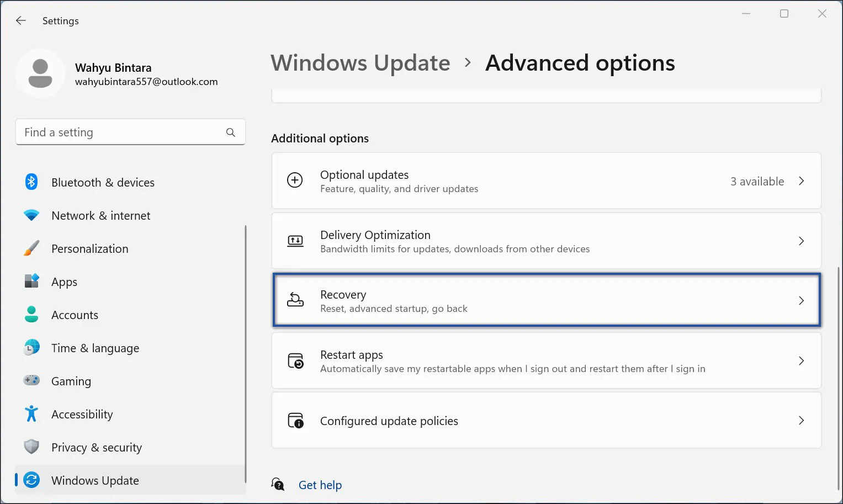This screenshot has width=843, height=504.
Task: Select the Privacy & security shield icon
Action: point(31,447)
